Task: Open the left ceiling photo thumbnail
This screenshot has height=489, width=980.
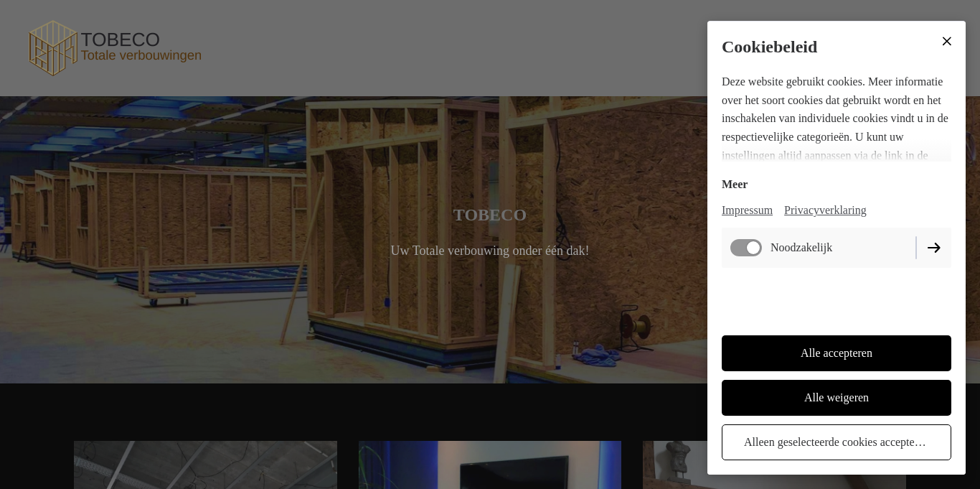Action: [x=205, y=465]
